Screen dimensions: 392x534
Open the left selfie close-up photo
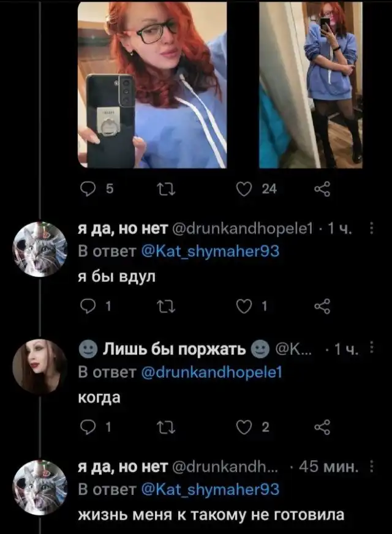pos(153,85)
